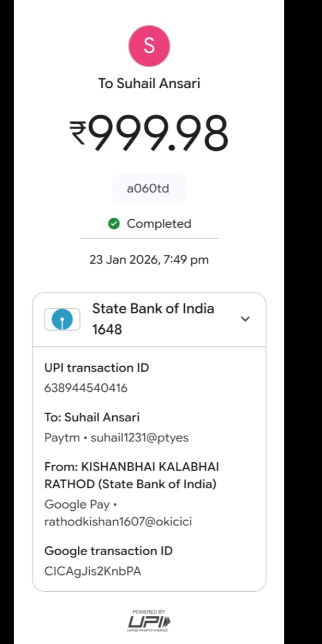This screenshot has height=644, width=322.
Task: Click the suhail1231@ptyes Paytm UPI address
Action: pyautogui.click(x=139, y=438)
